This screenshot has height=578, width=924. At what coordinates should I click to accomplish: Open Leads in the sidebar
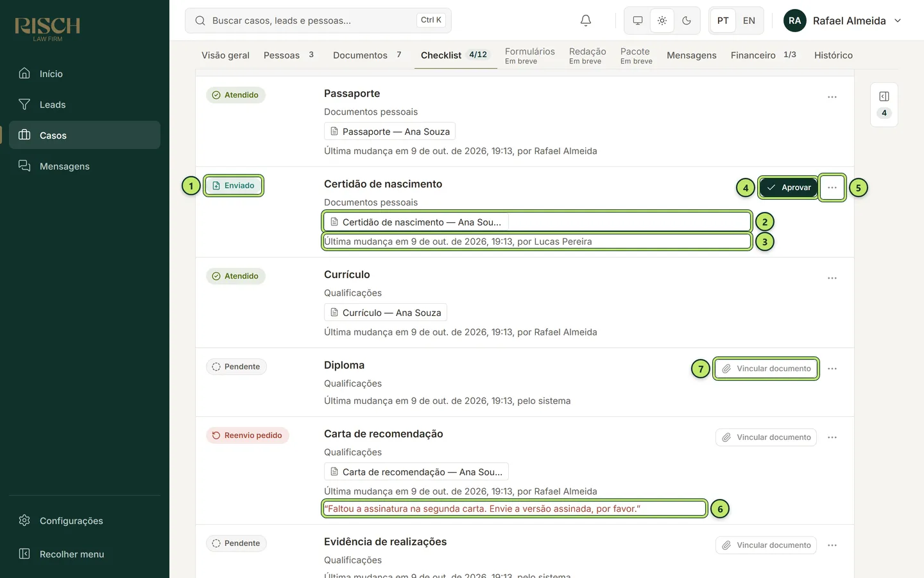click(85, 105)
